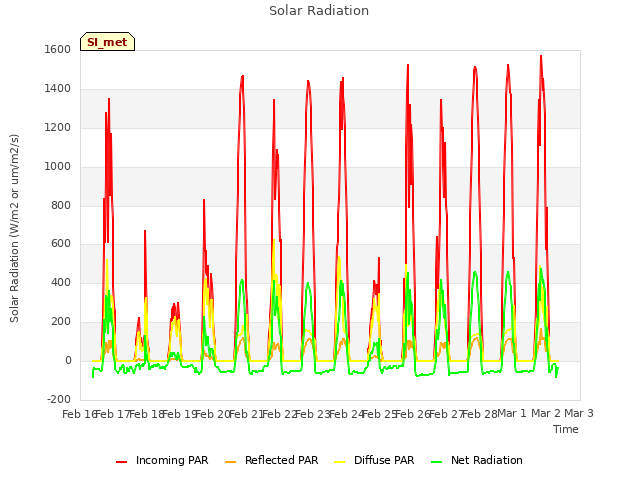
Task: Click the Feb 16 x-axis label
Action: point(79,414)
